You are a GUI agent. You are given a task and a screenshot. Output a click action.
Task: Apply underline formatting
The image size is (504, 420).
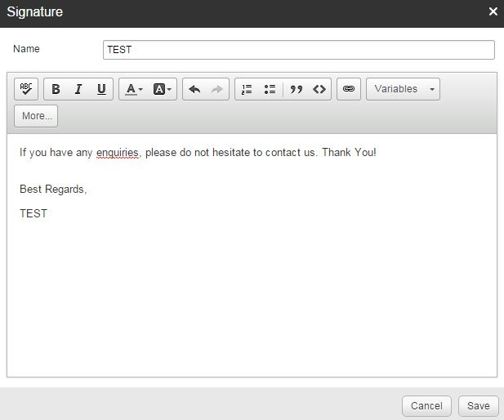point(101,89)
